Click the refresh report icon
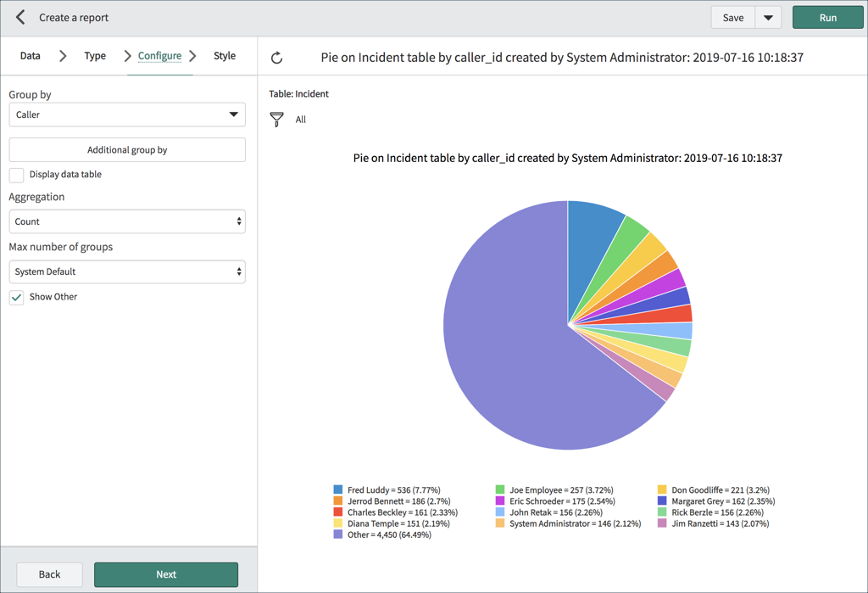868x593 pixels. (x=276, y=55)
